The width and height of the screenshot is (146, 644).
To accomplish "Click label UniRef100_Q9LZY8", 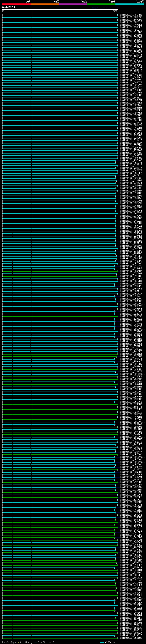I will click(131, 63).
